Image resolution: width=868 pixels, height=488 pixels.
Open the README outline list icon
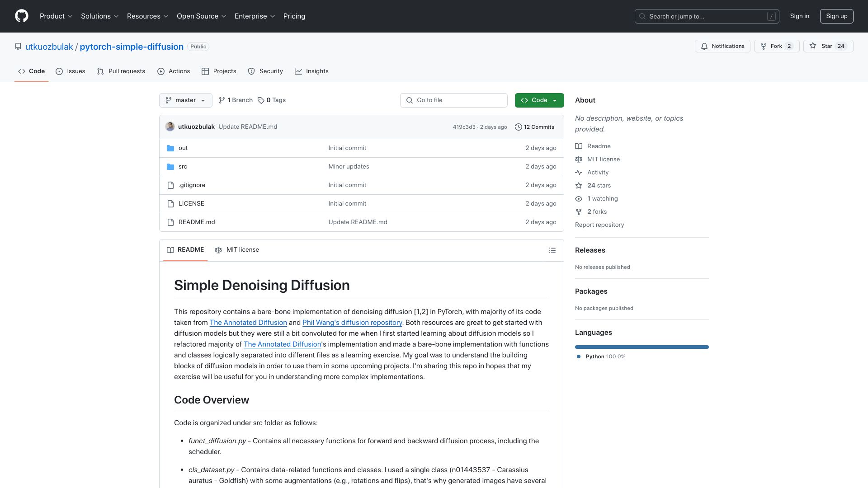552,250
